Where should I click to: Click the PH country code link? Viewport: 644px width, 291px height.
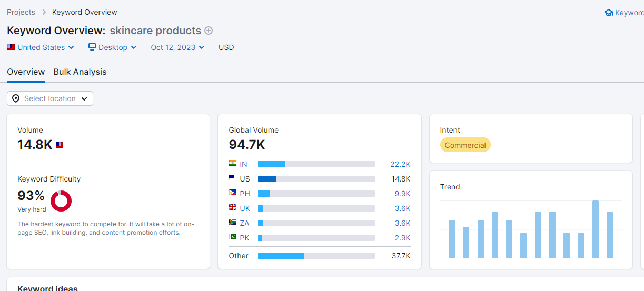pyautogui.click(x=245, y=194)
